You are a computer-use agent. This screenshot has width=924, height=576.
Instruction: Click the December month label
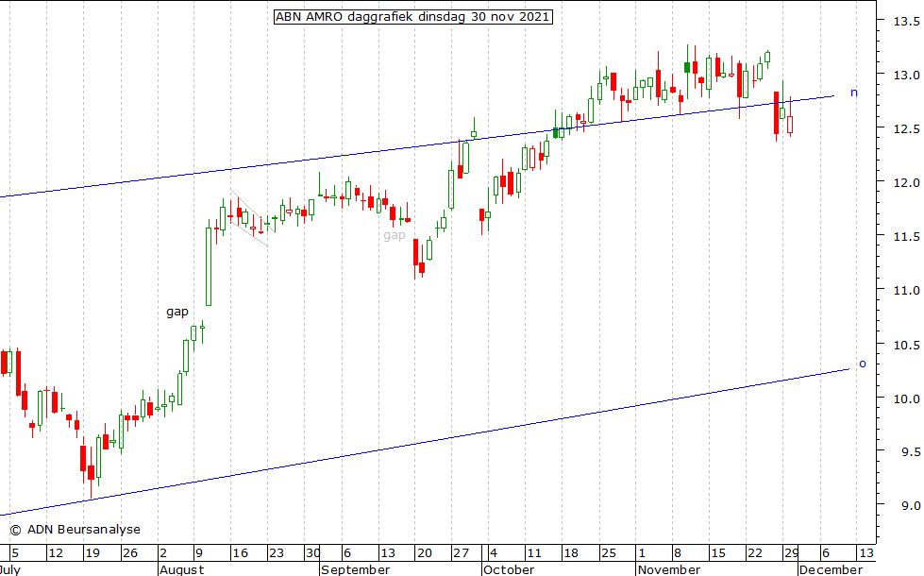(x=831, y=569)
